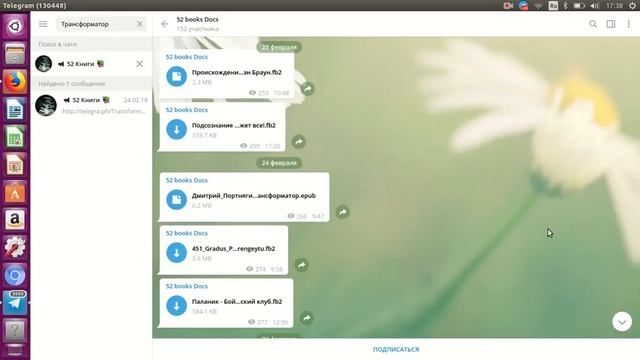Click the file name Подсознание ...жет все!.fb2
Screen dimensions: 640x360
233,125
